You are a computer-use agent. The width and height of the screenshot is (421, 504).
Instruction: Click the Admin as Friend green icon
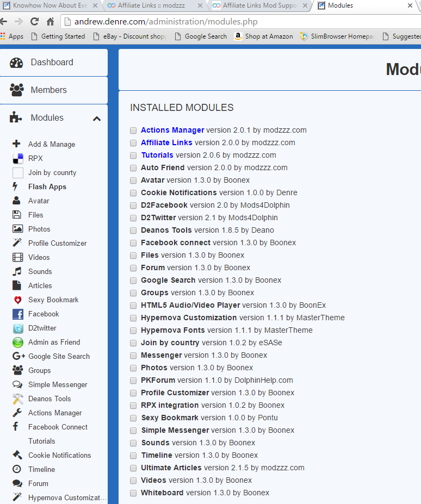point(18,343)
